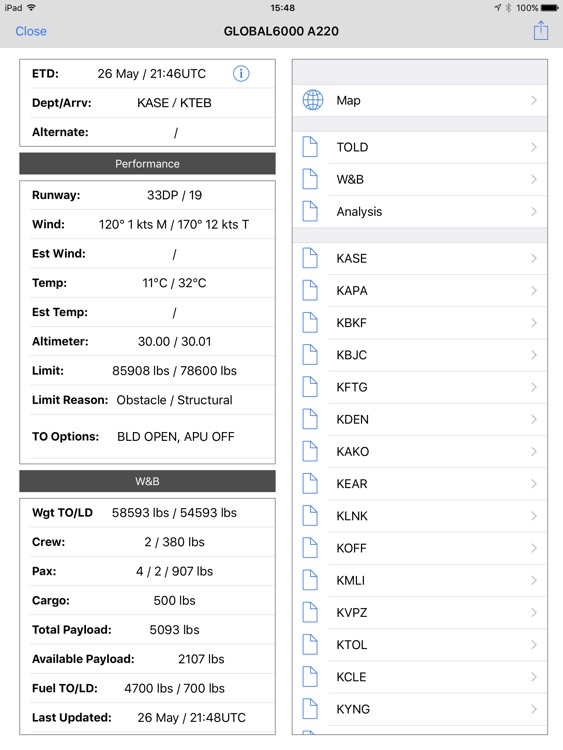Tap the Wind value 120° 1 kts M
Viewport: 563px width, 750px height.
click(x=132, y=224)
